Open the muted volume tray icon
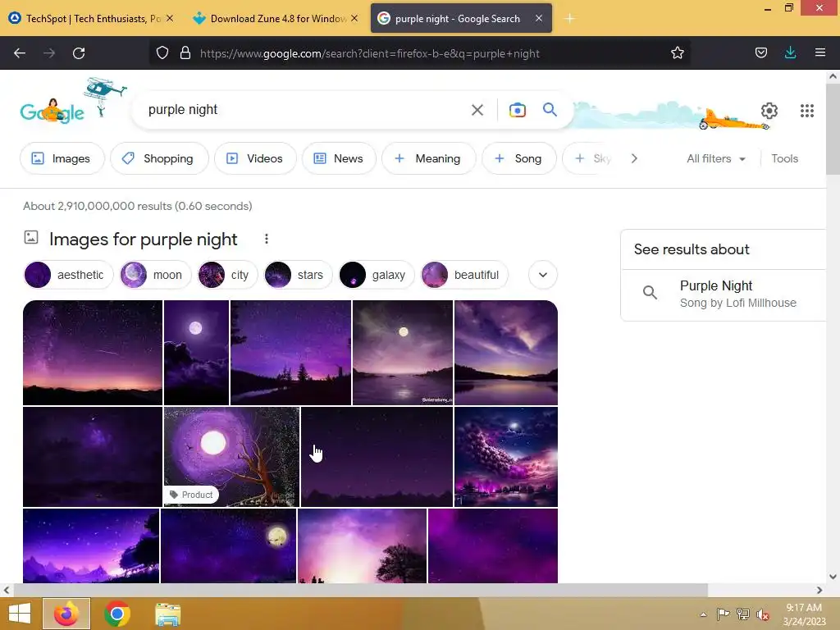This screenshot has width=840, height=630. (x=762, y=614)
